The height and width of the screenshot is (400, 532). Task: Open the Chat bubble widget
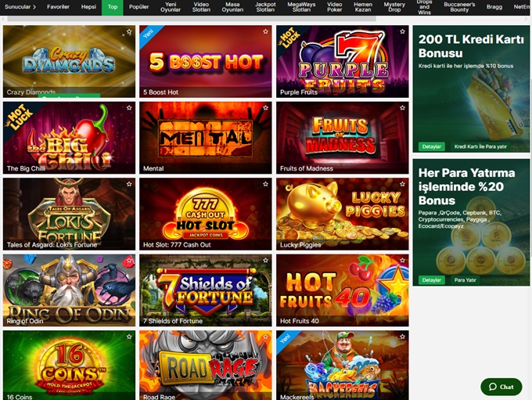501,387
